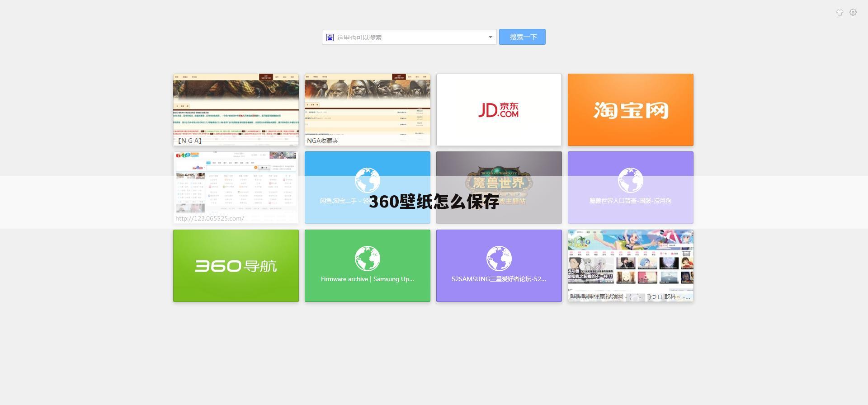Viewport: 868px width, 405px height.
Task: Open the 【NGA】 site thumbnail
Action: tap(236, 110)
